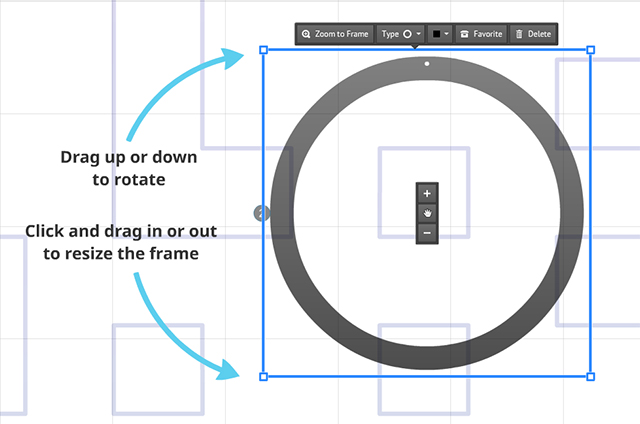This screenshot has width=640, height=424.
Task: Delete the selected frame
Action: 533,34
